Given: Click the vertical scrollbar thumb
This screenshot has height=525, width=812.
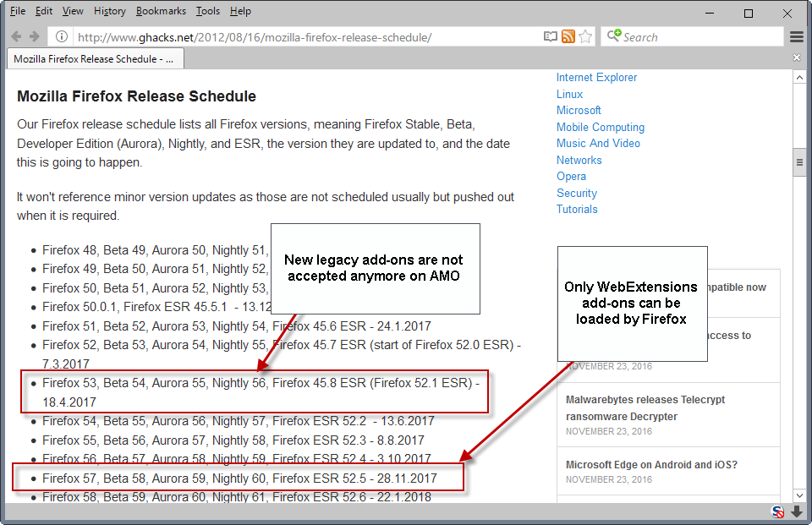Looking at the screenshot, I should tap(799, 162).
